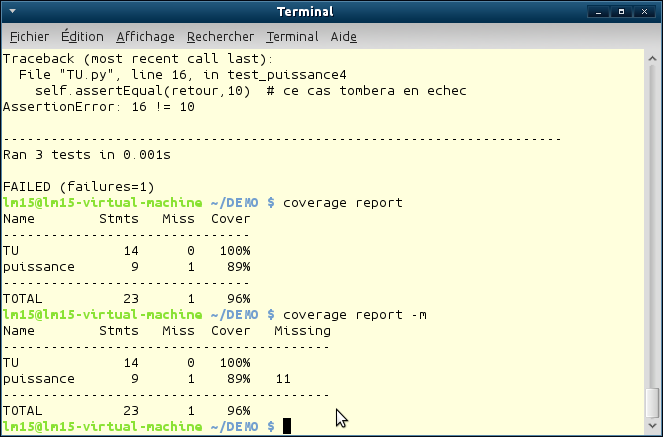The image size is (663, 437).
Task: Click the 'coverage report -m' command text
Action: pos(355,315)
